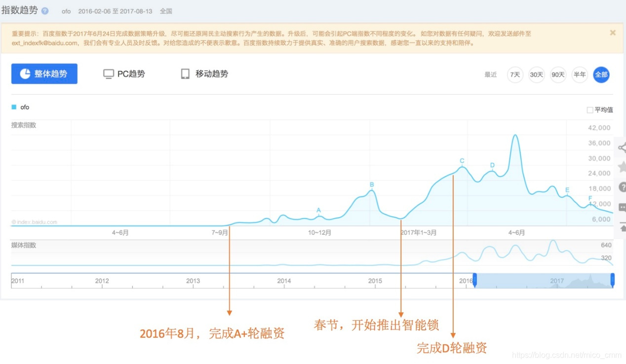
Task: Switch to the 移动趋势 mobile tab
Action: coord(204,74)
